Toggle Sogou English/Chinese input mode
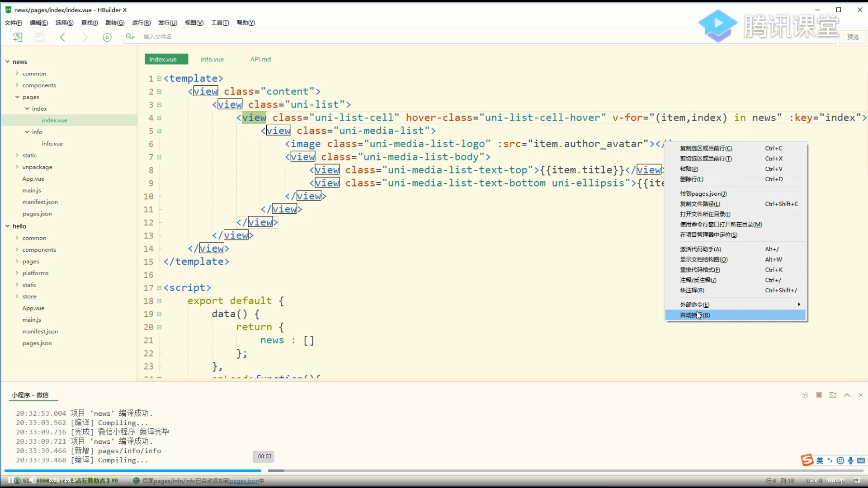 point(820,460)
